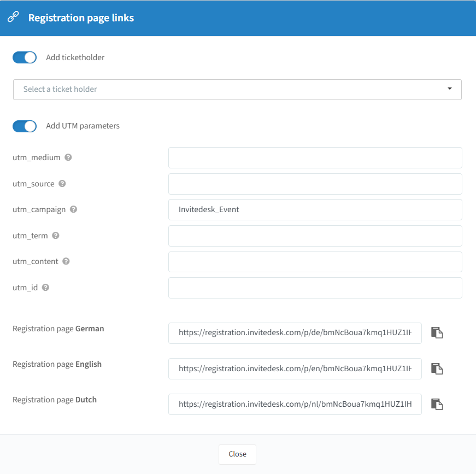Click the help icon beside utm_medium

[x=68, y=157]
